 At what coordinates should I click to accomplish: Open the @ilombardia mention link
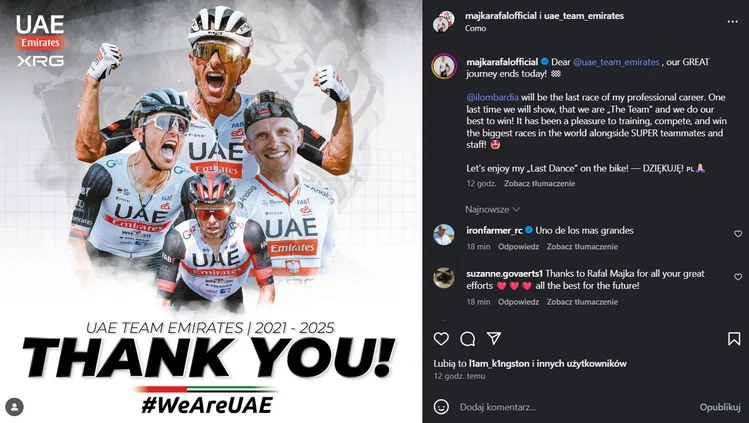coord(492,97)
